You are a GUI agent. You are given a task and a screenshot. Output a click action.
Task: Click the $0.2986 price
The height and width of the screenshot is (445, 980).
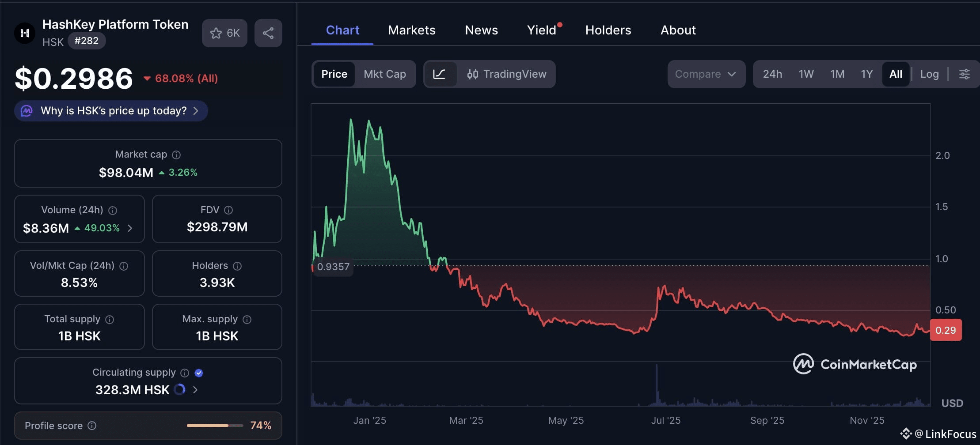[x=74, y=79]
